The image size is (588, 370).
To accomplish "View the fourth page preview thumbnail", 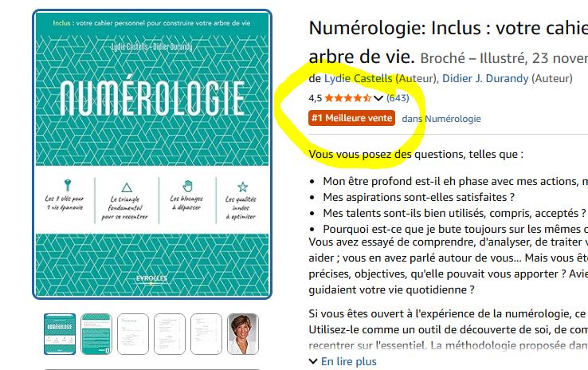I will click(170, 334).
